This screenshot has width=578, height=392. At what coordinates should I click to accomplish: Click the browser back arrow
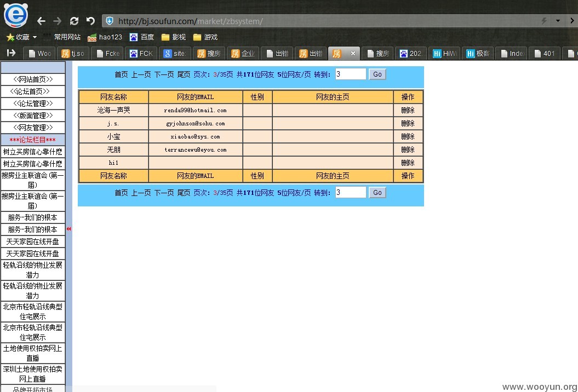pos(41,21)
